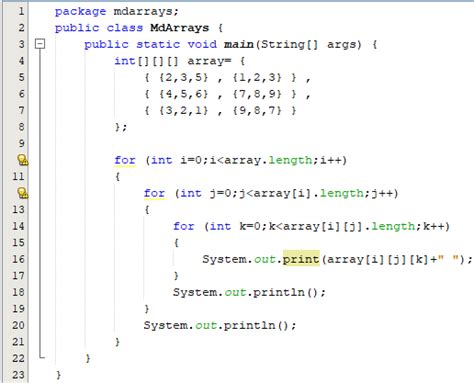This screenshot has height=383, width=474.
Task: Click the mdarrays package name
Action: (x=143, y=11)
